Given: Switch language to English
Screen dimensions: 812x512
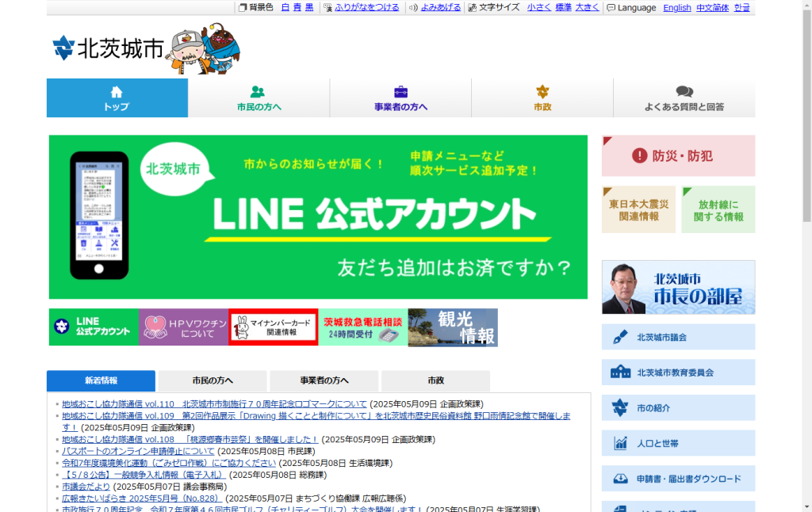Looking at the screenshot, I should (676, 8).
